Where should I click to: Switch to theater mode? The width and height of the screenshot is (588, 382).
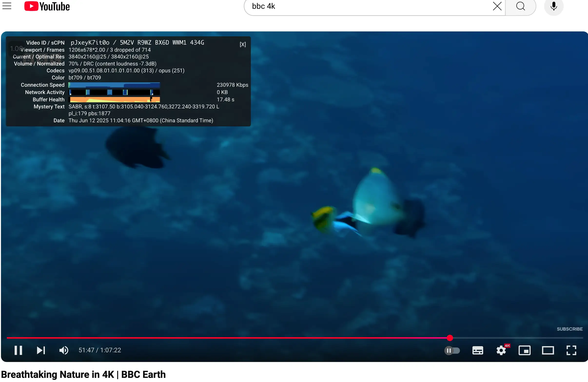[x=548, y=350]
